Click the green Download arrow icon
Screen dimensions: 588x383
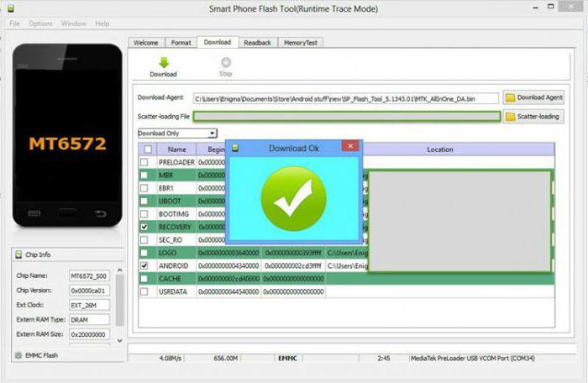163,62
